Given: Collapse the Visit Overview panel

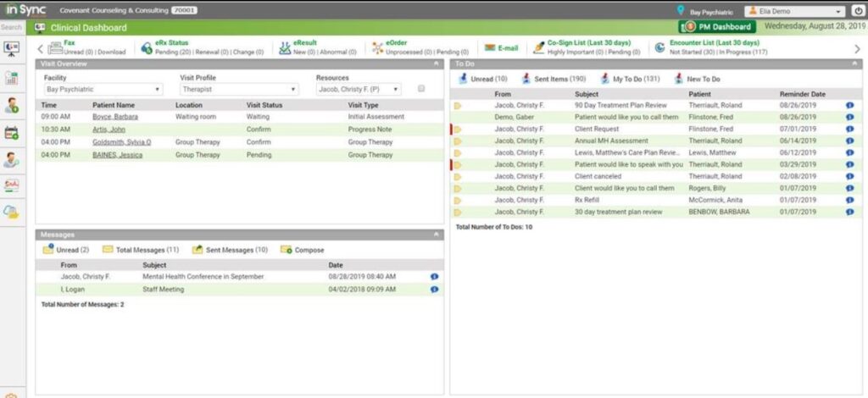Looking at the screenshot, I should point(437,64).
